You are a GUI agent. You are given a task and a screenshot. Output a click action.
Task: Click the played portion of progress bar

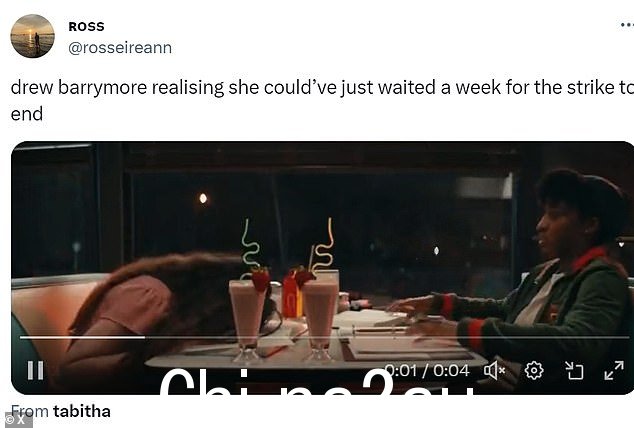82,337
